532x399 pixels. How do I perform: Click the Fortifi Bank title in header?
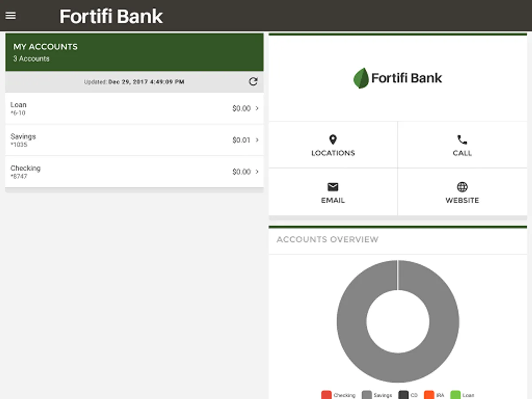pyautogui.click(x=111, y=16)
